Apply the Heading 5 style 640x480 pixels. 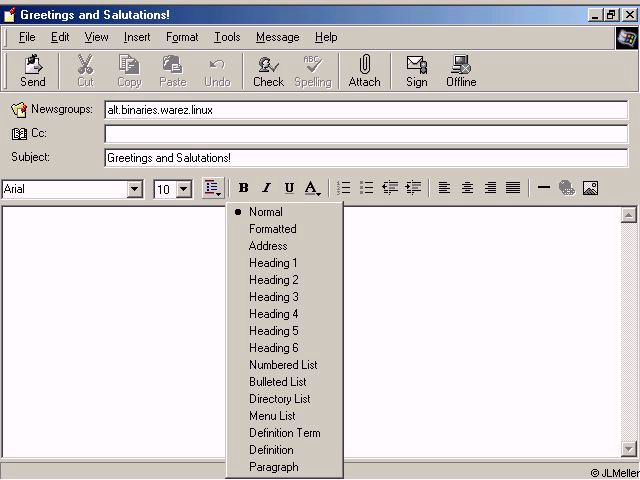[x=284, y=331]
